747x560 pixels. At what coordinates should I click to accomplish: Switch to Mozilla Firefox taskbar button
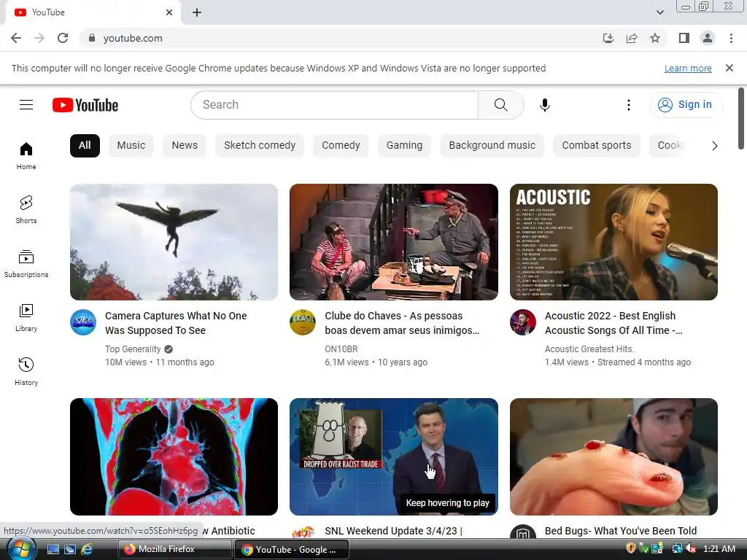pos(175,549)
